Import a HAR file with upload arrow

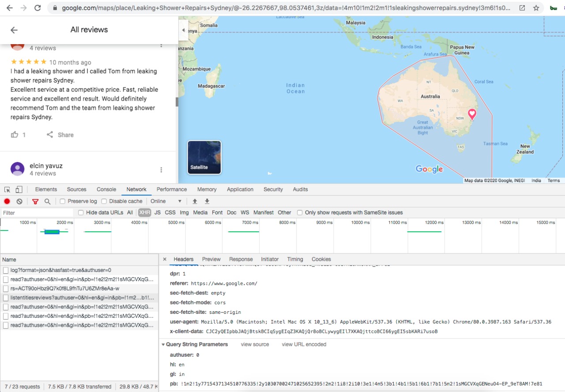click(195, 201)
